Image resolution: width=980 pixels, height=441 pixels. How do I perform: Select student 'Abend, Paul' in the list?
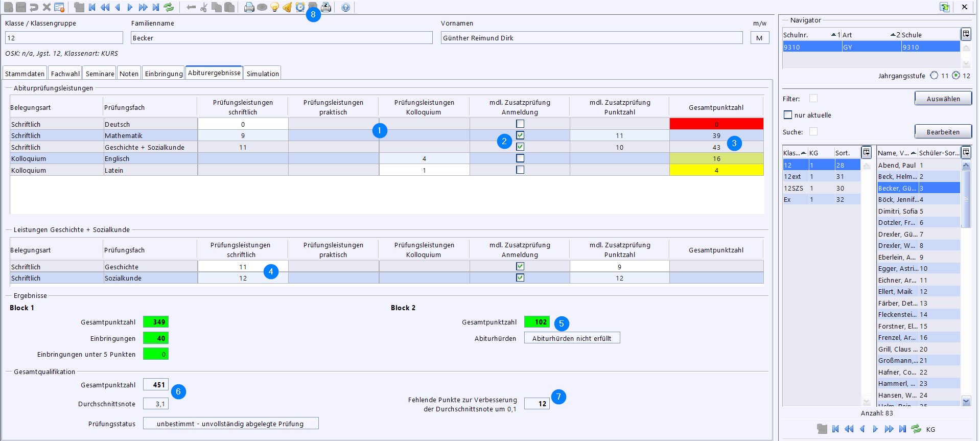coord(918,165)
